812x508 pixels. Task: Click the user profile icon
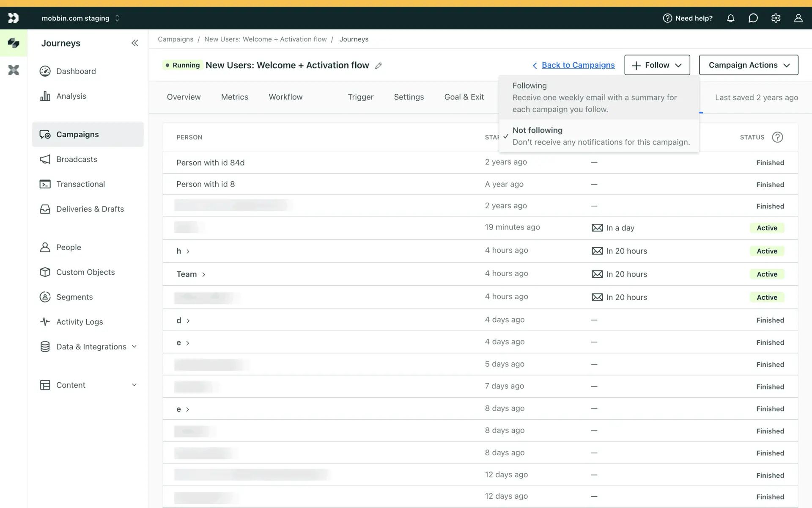(x=798, y=18)
